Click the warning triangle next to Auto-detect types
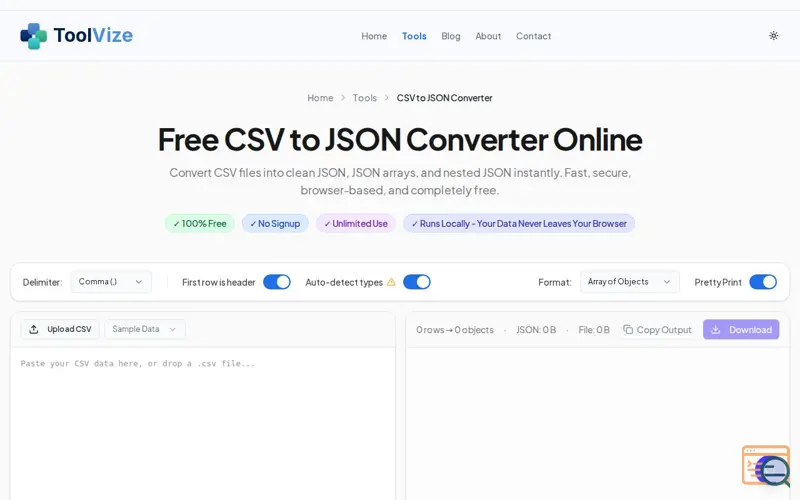The width and height of the screenshot is (800, 500). coord(391,282)
